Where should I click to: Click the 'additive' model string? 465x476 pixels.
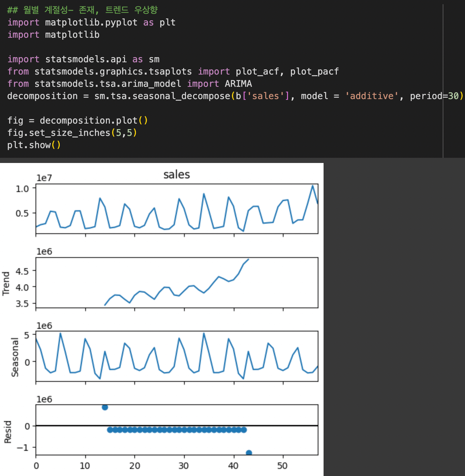[372, 96]
